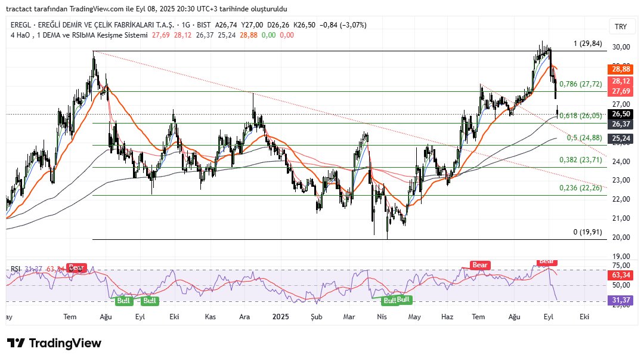
Task: Click the 30,00 price axis tick
Action: tap(621, 47)
